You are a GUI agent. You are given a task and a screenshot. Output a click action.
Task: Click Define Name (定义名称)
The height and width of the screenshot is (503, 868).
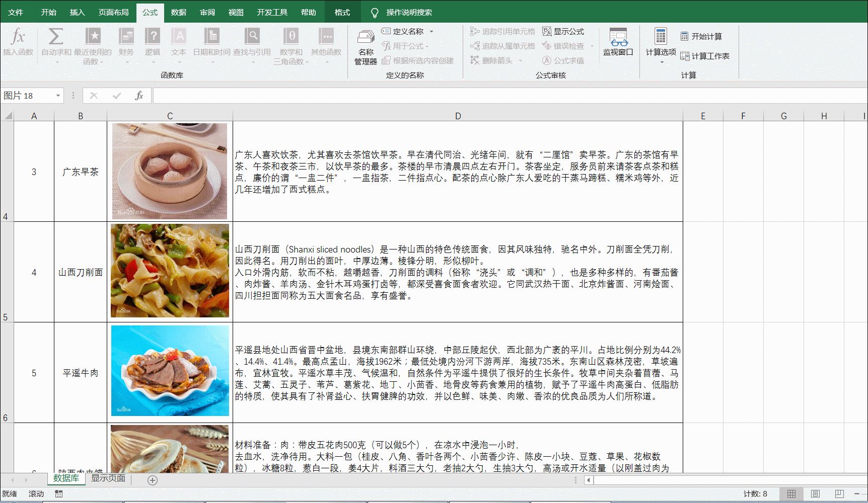(402, 31)
